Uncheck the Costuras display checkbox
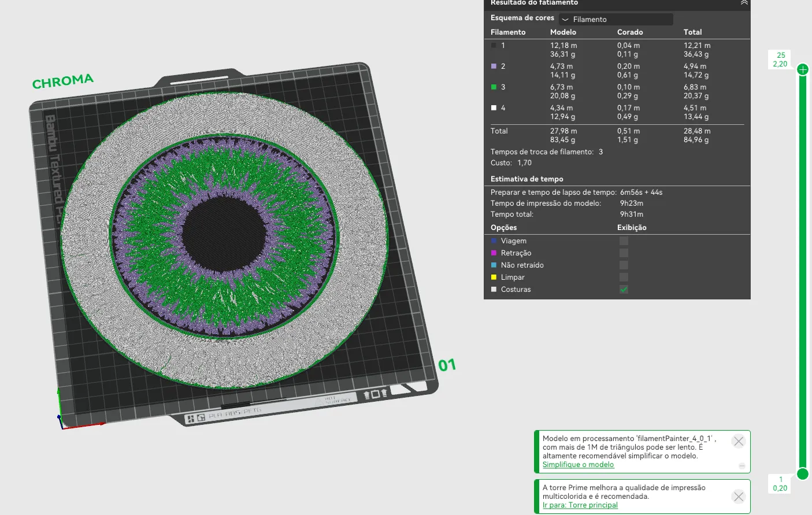Image resolution: width=812 pixels, height=515 pixels. pos(624,289)
